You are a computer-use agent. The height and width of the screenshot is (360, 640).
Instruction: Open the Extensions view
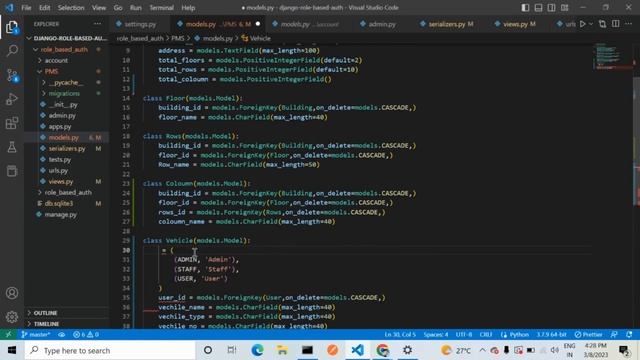tap(12, 123)
